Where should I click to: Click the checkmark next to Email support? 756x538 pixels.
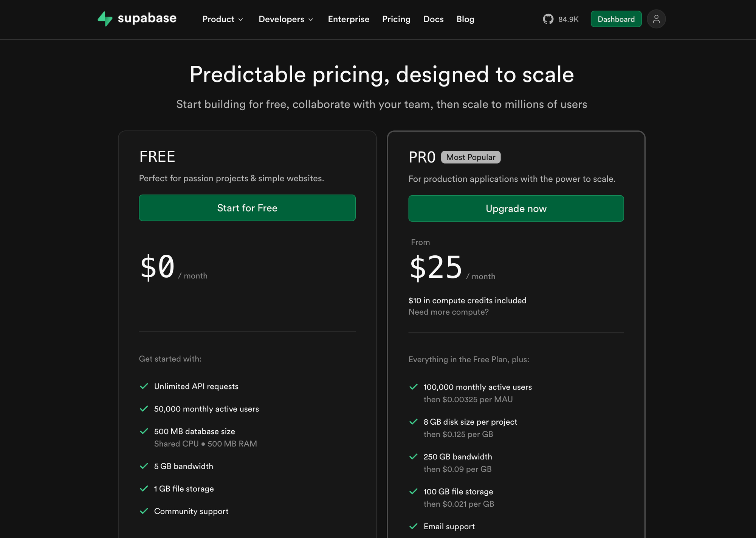point(414,526)
